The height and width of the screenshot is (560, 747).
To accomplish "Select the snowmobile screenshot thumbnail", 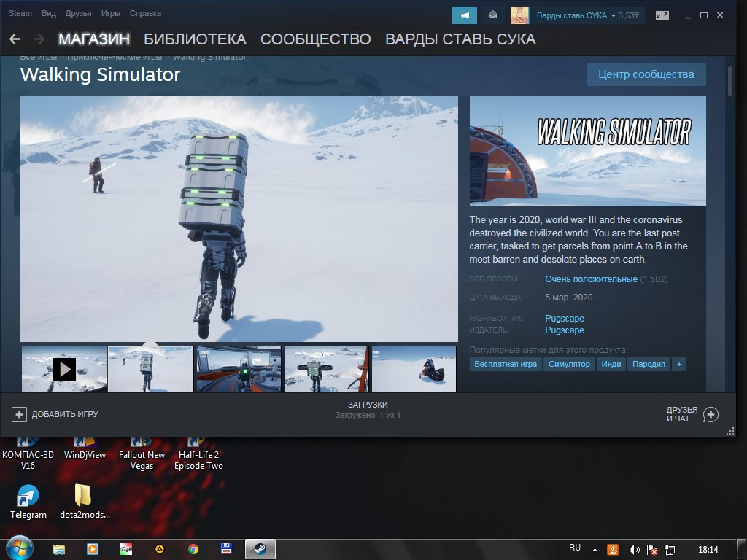I will 414,370.
